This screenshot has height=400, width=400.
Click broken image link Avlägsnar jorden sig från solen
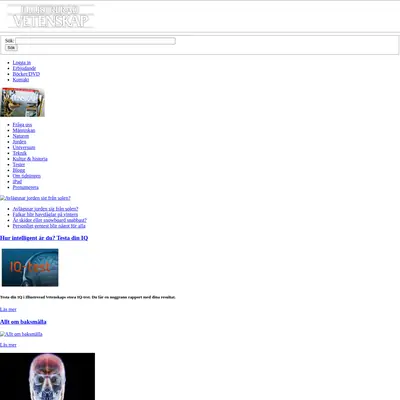click(35, 198)
